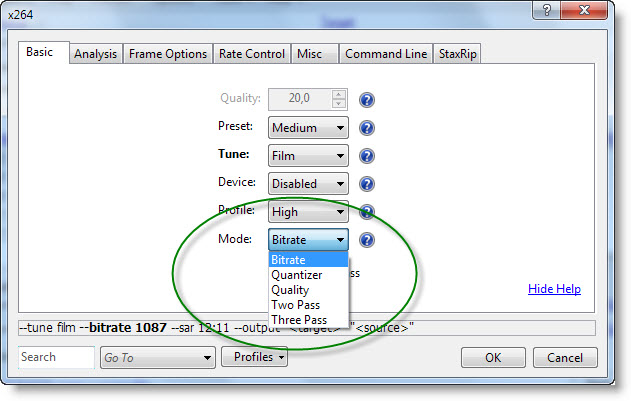Click the Cancel button
The height and width of the screenshot is (401, 631).
pos(565,358)
